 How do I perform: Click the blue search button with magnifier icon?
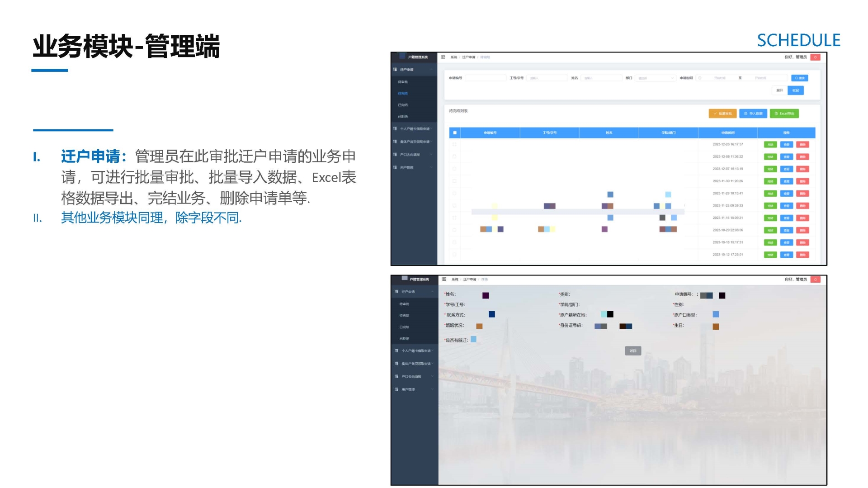pos(799,78)
